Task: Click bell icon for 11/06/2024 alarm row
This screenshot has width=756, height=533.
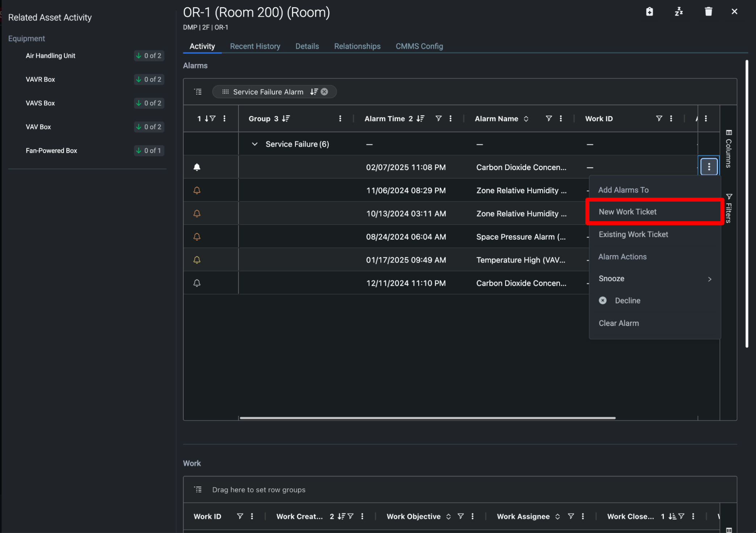Action: pos(197,190)
